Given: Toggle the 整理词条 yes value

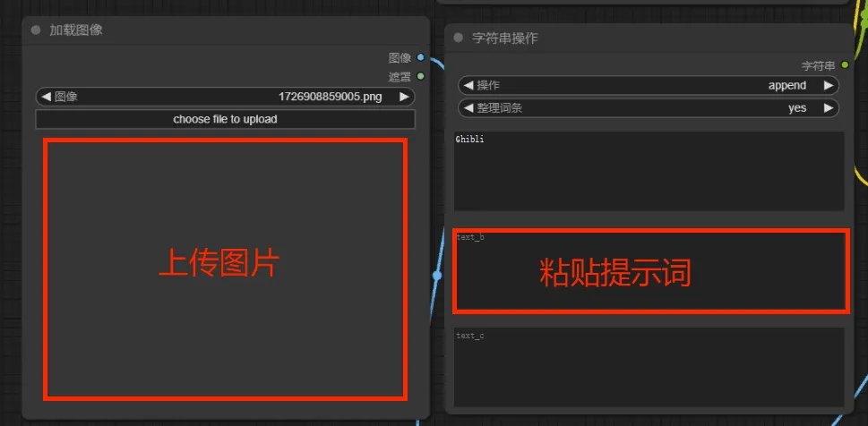Looking at the screenshot, I should tap(796, 108).
